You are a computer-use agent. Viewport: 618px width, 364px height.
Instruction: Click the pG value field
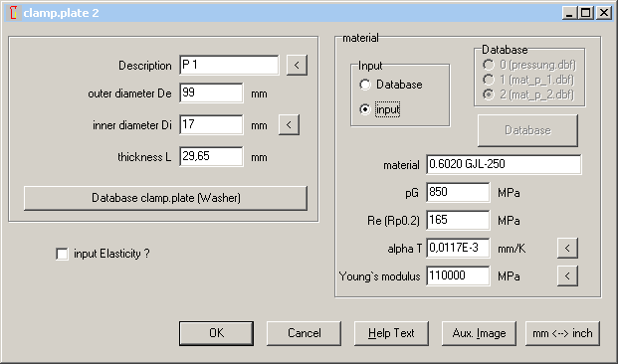pos(458,192)
